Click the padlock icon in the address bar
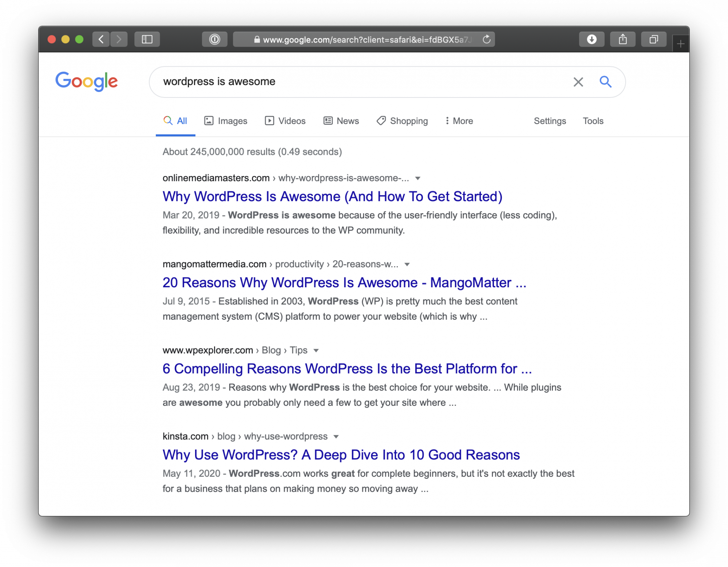 257,40
